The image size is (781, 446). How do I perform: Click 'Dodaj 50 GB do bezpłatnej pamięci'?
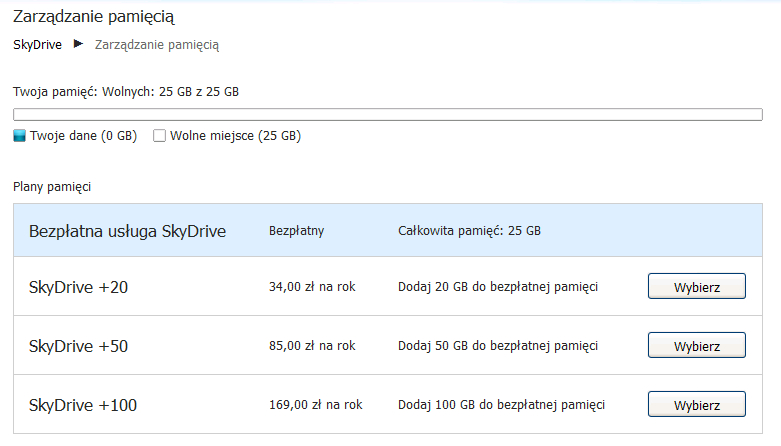point(498,345)
